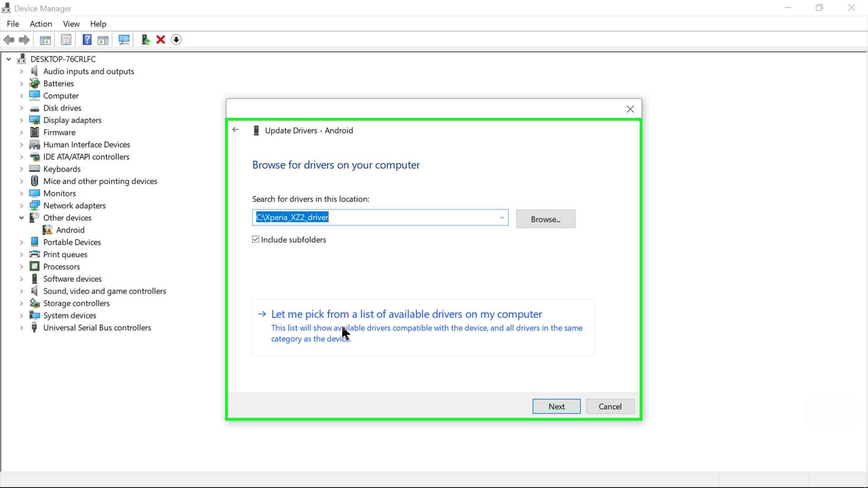The width and height of the screenshot is (868, 488).
Task: Click Show/Hide Action Pane toolbar icon
Action: [103, 40]
